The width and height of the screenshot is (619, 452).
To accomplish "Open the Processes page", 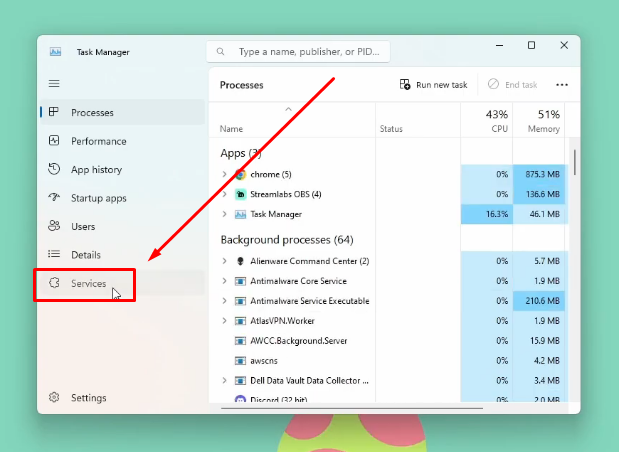I will tap(123, 113).
